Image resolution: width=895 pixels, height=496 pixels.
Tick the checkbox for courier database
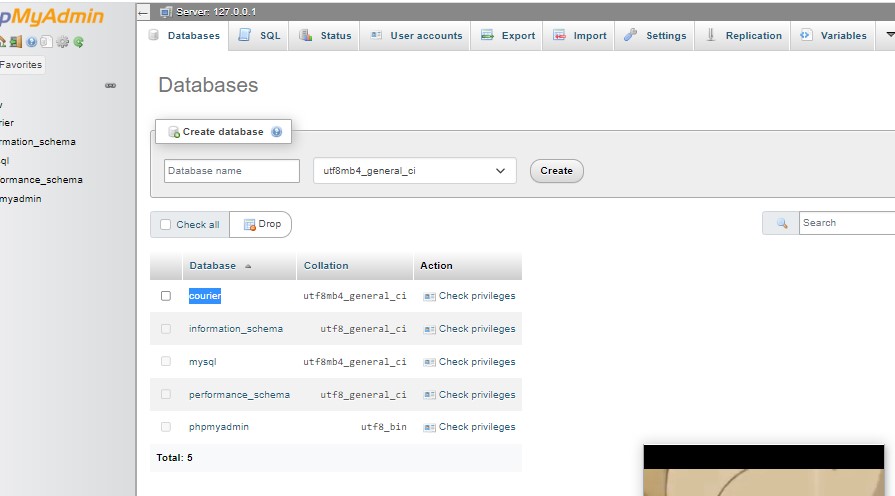[x=166, y=296]
